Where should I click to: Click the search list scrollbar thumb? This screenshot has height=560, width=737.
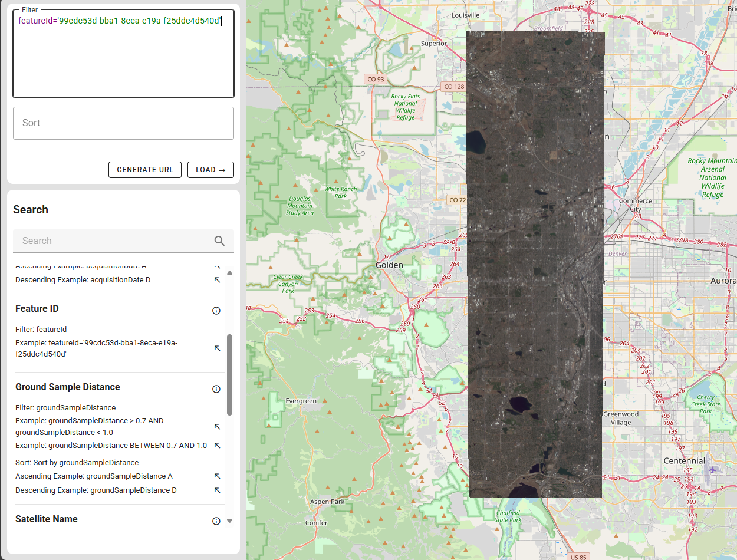click(x=230, y=374)
